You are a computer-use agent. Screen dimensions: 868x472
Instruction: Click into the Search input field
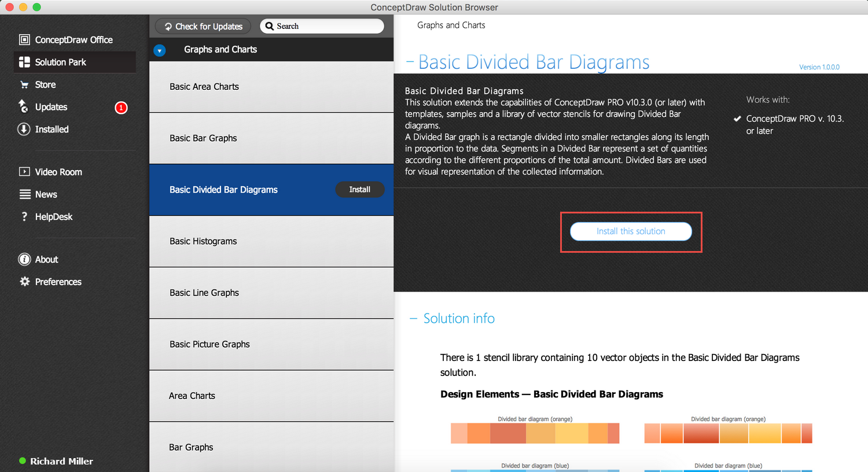[x=322, y=26]
